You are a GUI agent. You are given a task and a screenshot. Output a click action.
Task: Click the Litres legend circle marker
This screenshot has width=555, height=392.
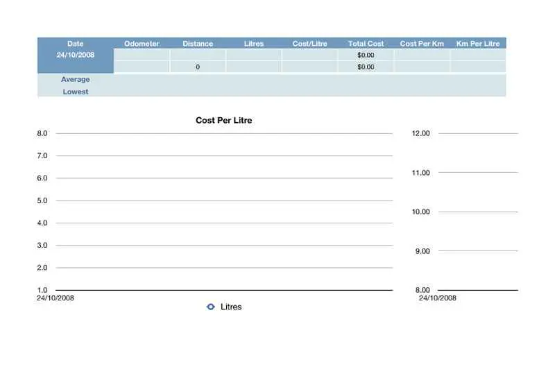point(211,307)
